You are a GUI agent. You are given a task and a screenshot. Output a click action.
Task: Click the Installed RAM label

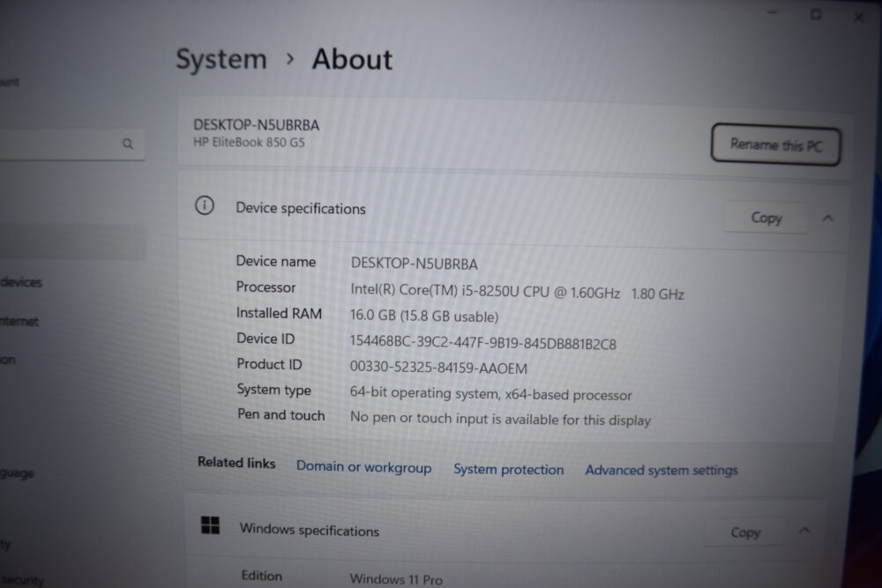tap(279, 313)
